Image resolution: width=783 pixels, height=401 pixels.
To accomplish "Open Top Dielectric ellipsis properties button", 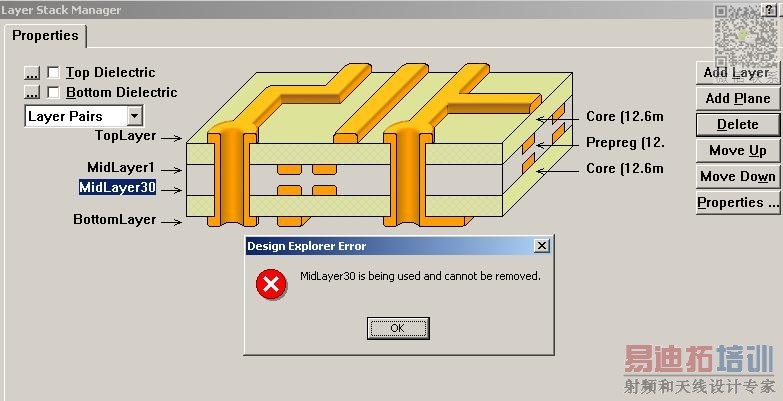I will tap(32, 73).
